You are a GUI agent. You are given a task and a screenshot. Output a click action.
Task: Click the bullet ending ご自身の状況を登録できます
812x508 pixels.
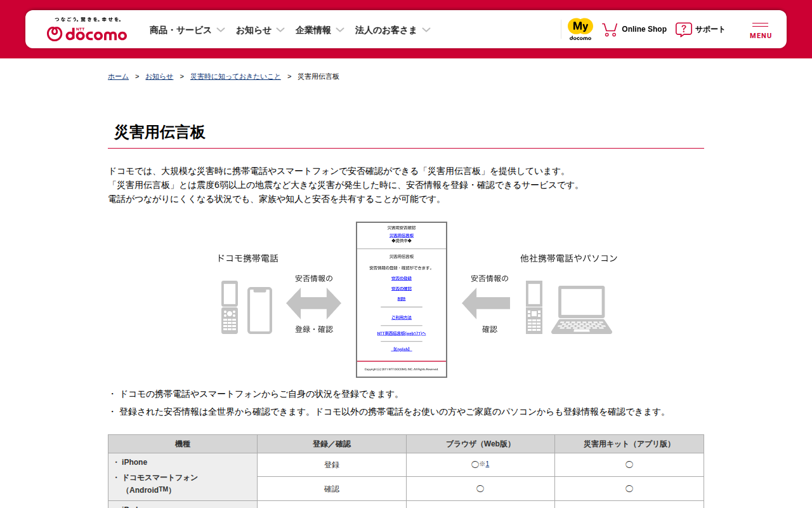tap(260, 394)
